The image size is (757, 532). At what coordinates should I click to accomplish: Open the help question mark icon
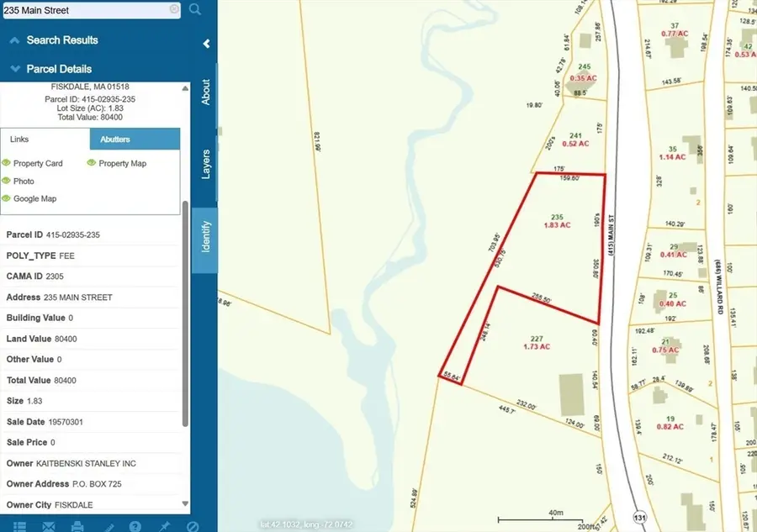click(x=135, y=526)
